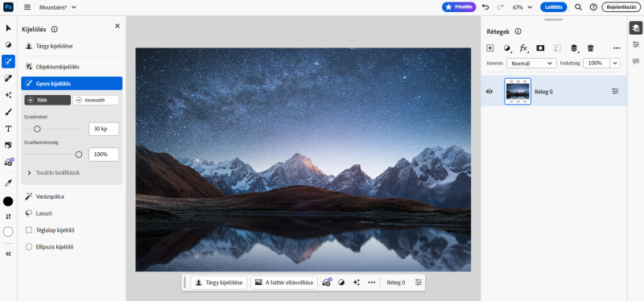The image size is (644, 301).
Task: Undo the last action
Action: pos(485,7)
